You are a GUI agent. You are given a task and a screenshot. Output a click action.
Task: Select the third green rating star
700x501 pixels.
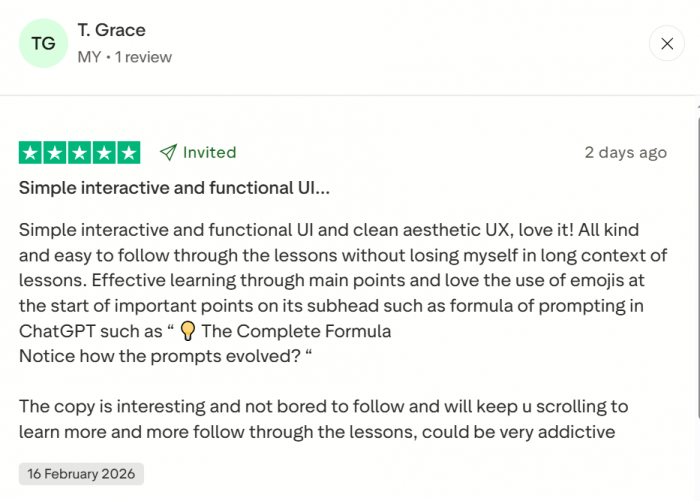point(80,153)
